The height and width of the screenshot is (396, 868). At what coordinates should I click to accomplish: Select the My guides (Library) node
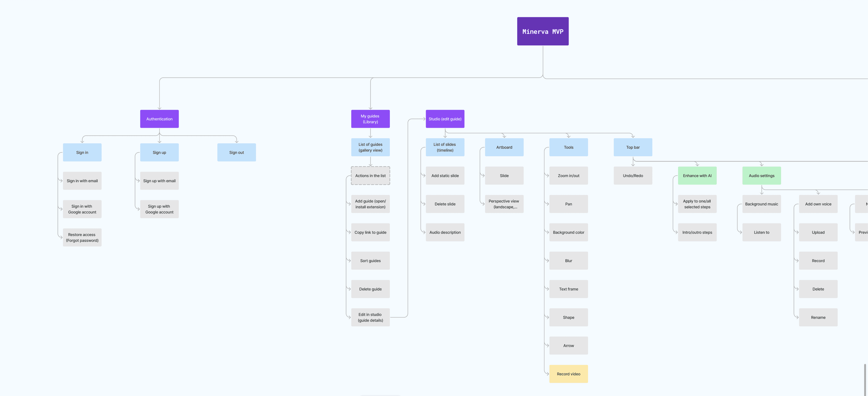370,119
